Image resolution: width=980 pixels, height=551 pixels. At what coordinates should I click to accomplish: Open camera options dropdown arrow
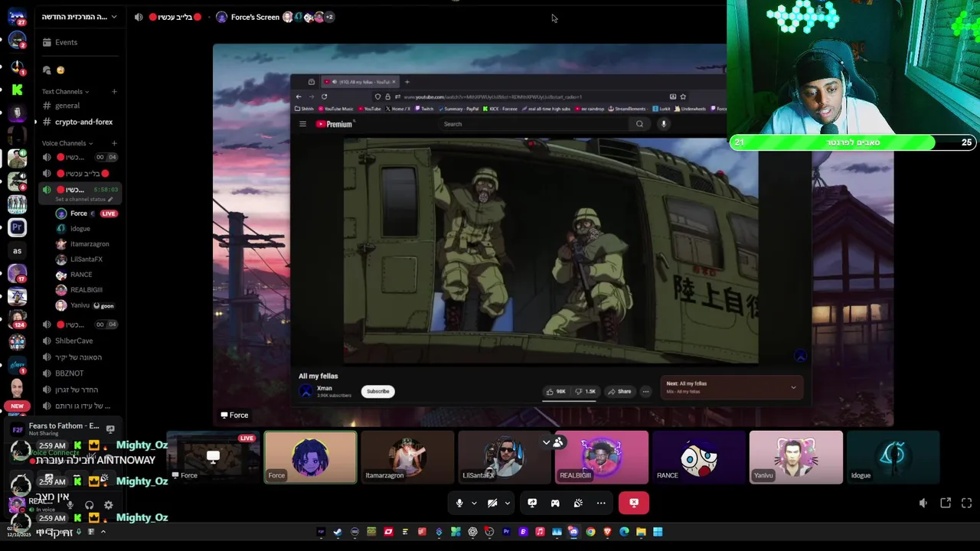[507, 503]
